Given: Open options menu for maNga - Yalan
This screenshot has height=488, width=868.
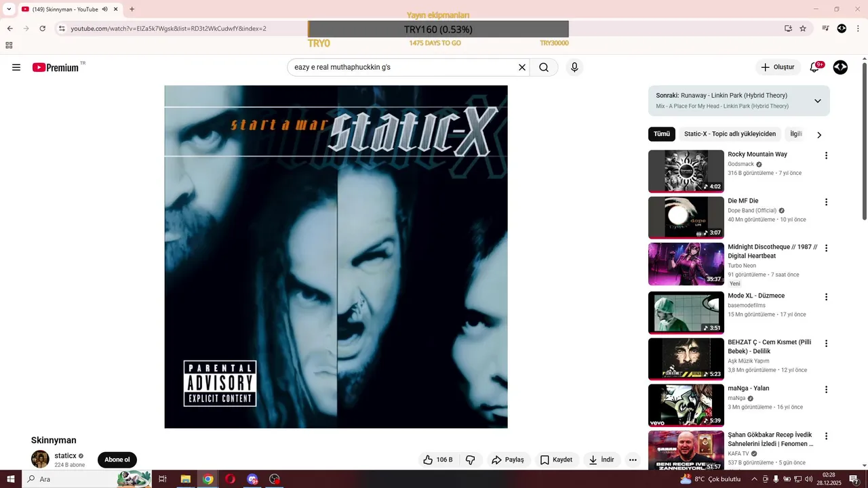Looking at the screenshot, I should click(x=826, y=390).
